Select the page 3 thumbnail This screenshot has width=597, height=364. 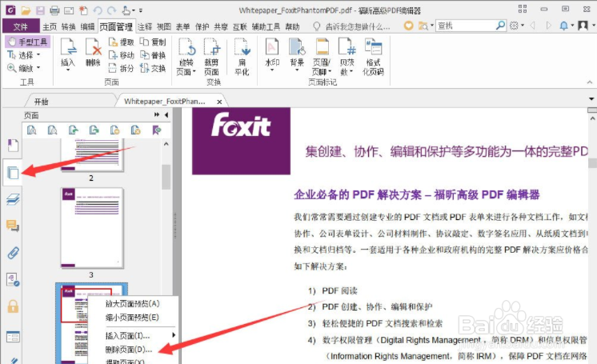click(x=92, y=228)
